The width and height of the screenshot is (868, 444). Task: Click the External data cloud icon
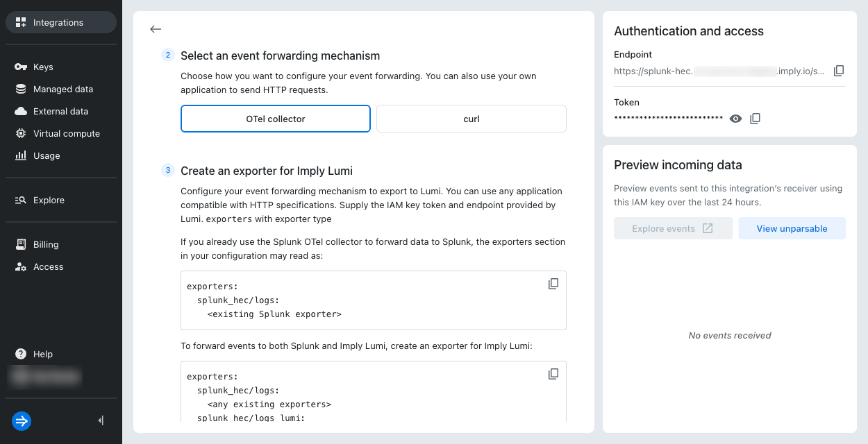pos(21,111)
